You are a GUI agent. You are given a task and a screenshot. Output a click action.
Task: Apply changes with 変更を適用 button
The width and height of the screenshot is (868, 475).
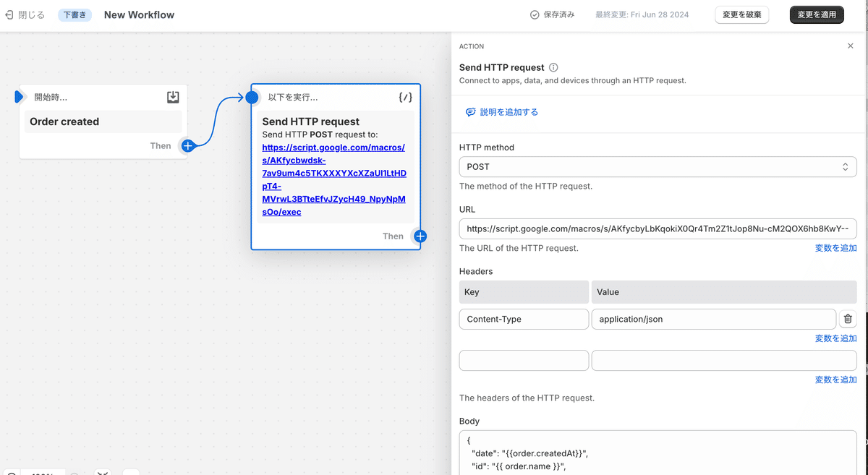pyautogui.click(x=817, y=14)
